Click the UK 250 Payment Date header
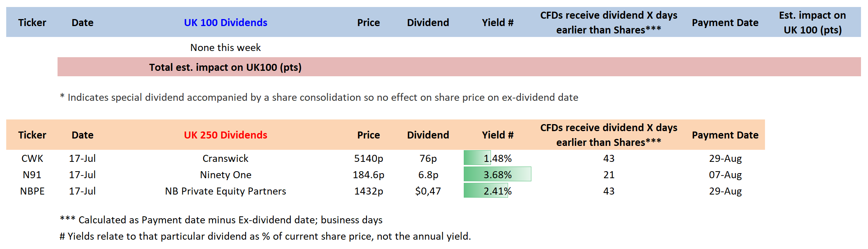The width and height of the screenshot is (868, 249). (x=725, y=135)
